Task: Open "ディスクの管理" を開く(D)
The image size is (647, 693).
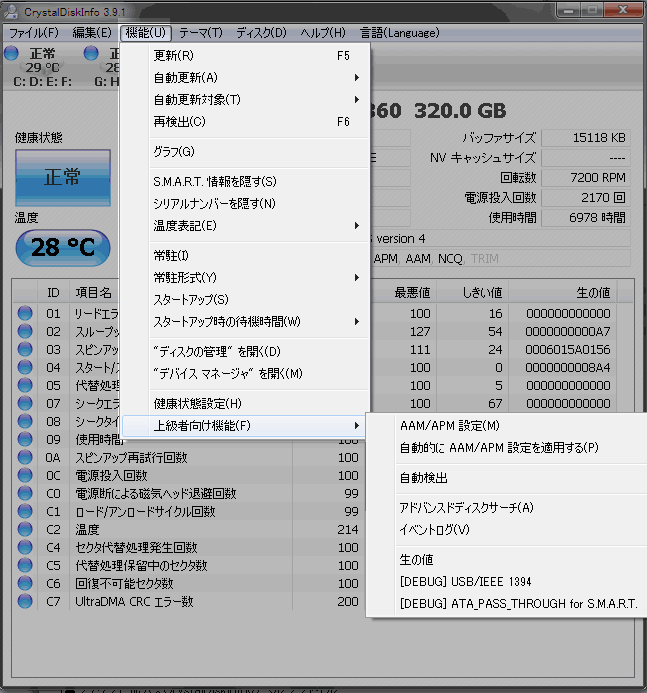Action: point(245,352)
